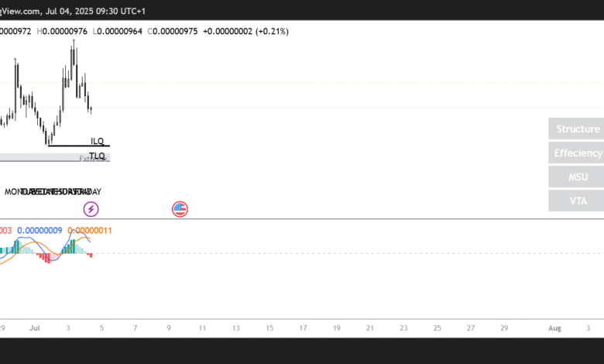Click the Jul label on time axis
This screenshot has width=604, height=364.
point(35,328)
